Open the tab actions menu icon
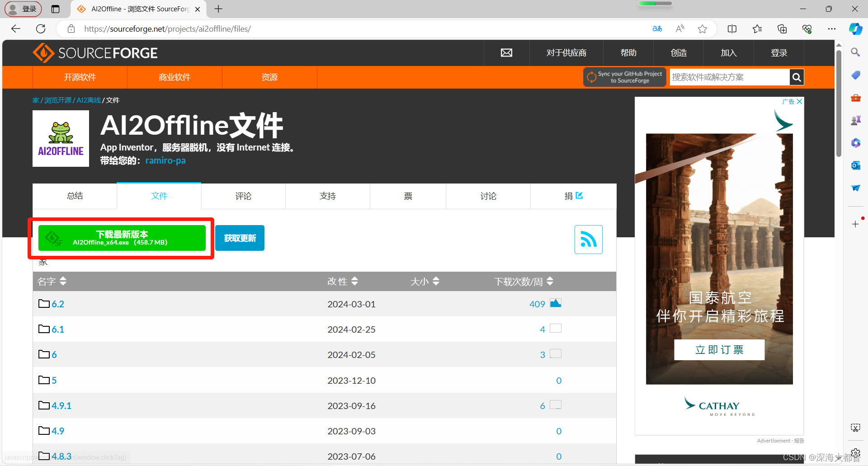This screenshot has width=868, height=466. [x=55, y=9]
